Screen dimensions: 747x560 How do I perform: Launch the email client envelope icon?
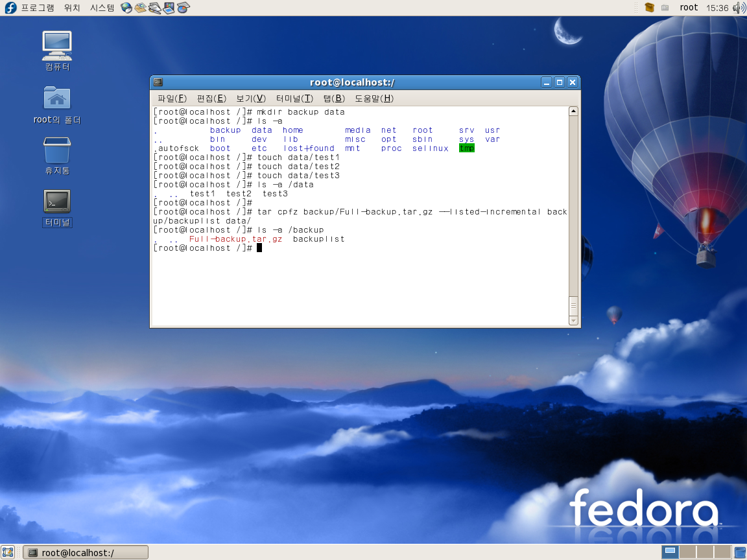(x=141, y=8)
